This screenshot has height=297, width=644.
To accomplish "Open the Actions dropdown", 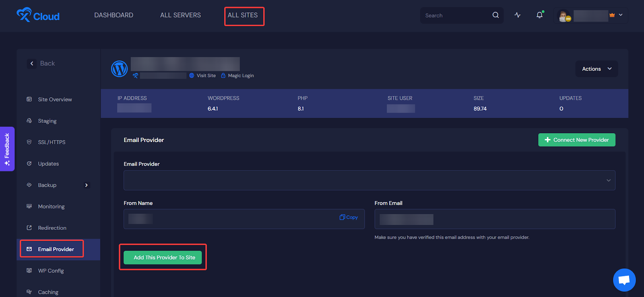I will coord(597,69).
